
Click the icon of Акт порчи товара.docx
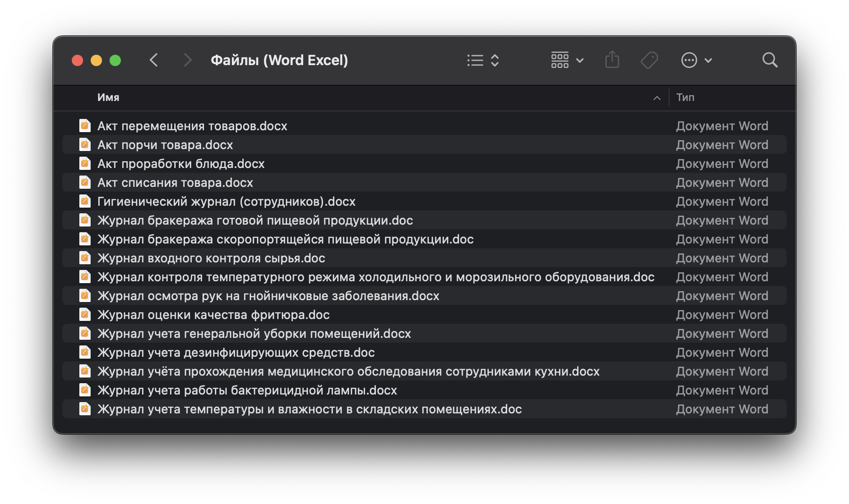[x=85, y=145]
